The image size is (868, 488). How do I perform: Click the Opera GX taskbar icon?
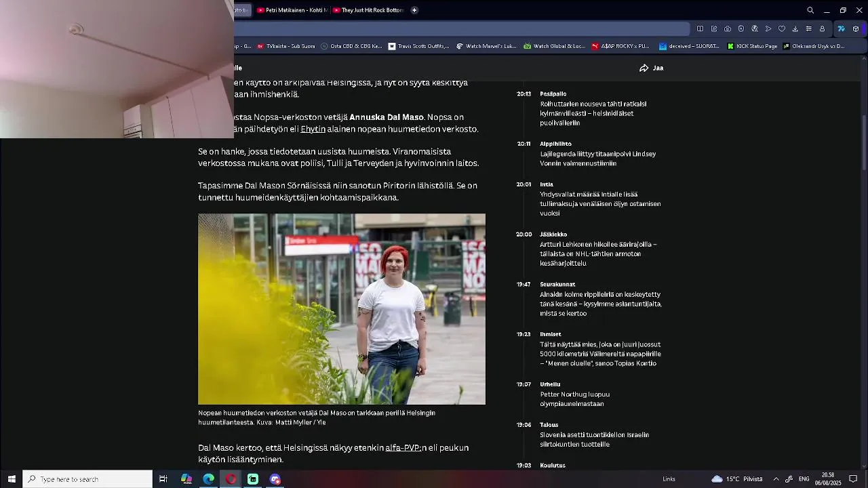tap(231, 479)
